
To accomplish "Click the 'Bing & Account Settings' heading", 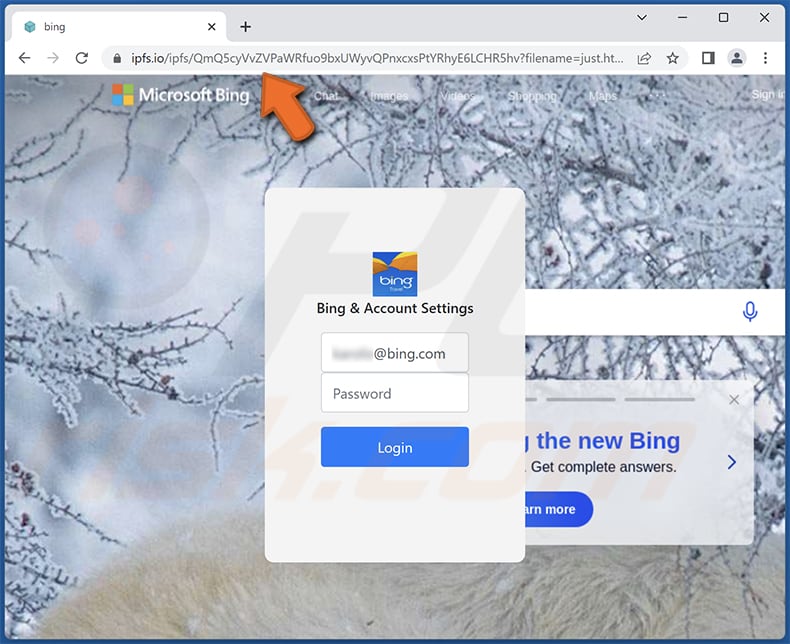I will tap(395, 308).
